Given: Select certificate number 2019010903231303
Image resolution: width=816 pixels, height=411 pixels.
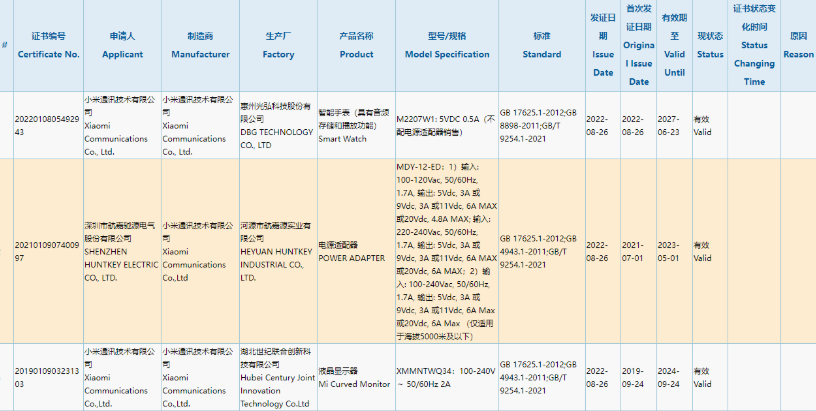Looking at the screenshot, I should pyautogui.click(x=48, y=377).
